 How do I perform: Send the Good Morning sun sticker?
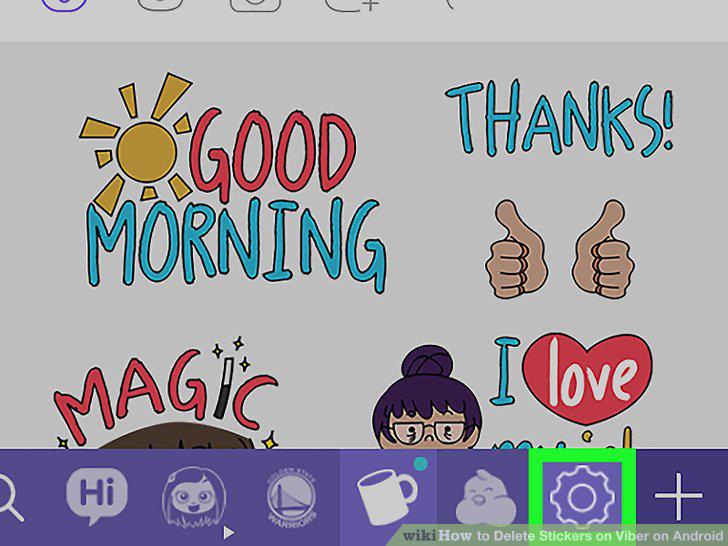coord(232,182)
